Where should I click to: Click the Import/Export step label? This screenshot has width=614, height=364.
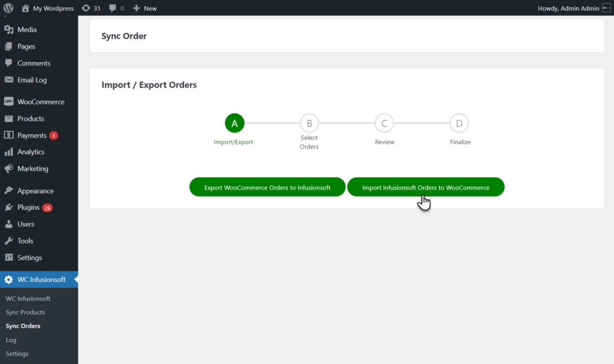pos(233,142)
